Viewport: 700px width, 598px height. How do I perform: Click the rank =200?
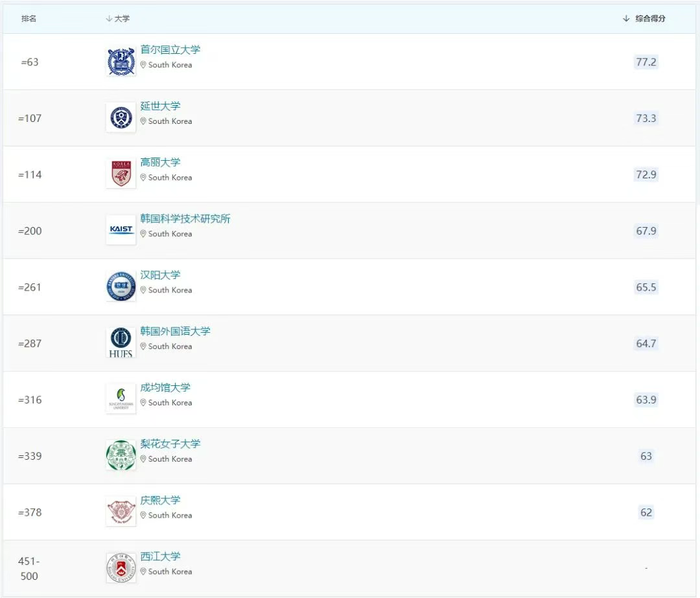tap(30, 231)
